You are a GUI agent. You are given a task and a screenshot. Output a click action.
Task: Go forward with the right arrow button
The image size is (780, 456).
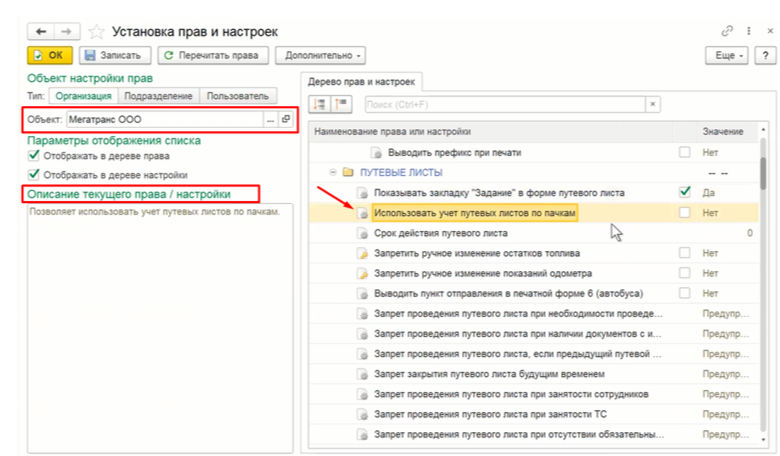[x=66, y=32]
